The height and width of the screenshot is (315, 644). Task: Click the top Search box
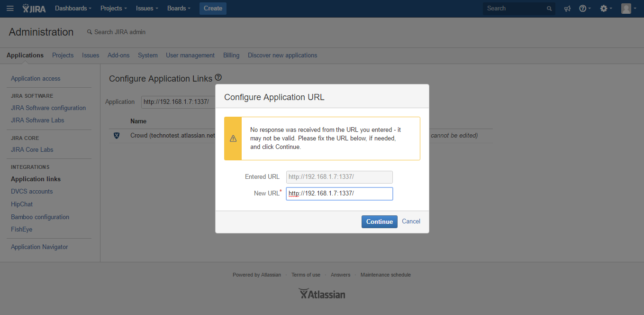(x=519, y=9)
